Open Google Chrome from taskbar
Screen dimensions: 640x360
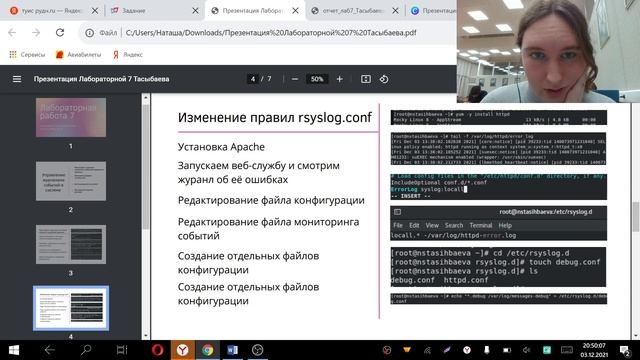[x=207, y=350]
